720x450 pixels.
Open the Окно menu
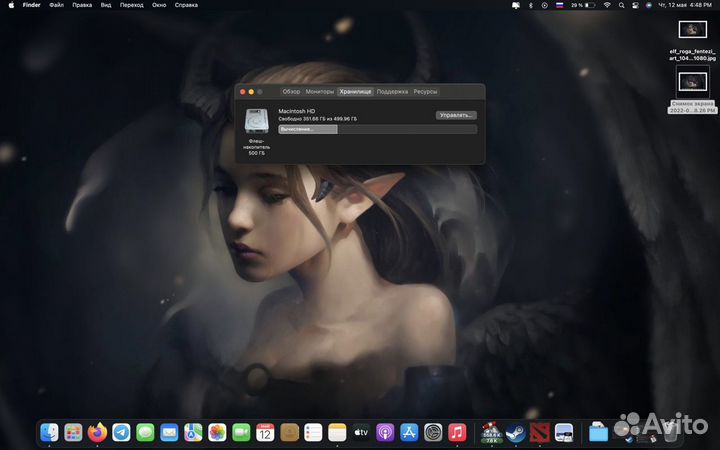[x=159, y=5]
